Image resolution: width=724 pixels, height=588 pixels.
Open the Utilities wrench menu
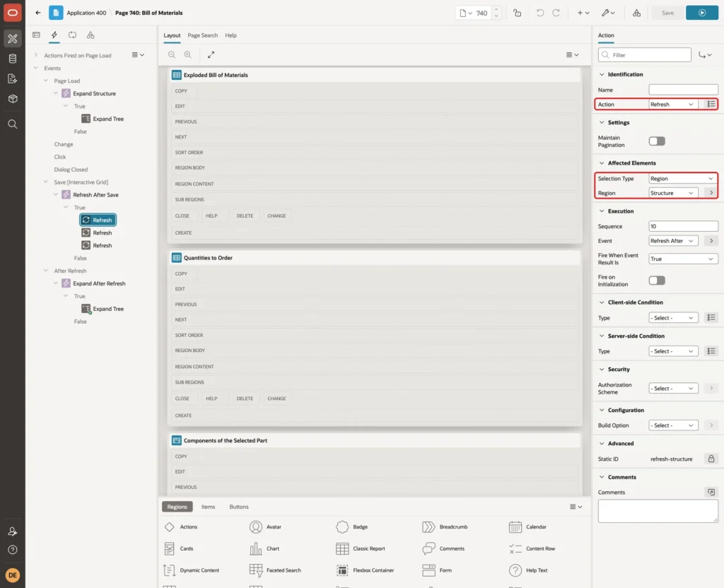coord(608,13)
